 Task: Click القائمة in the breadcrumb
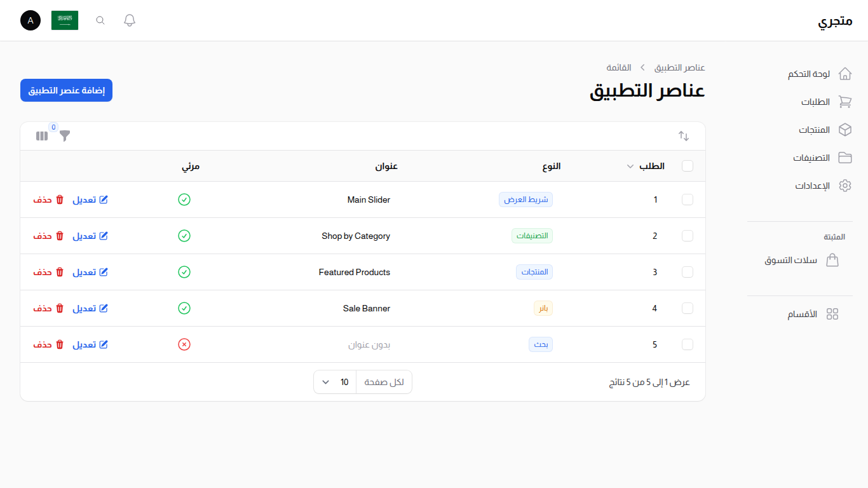coord(620,67)
